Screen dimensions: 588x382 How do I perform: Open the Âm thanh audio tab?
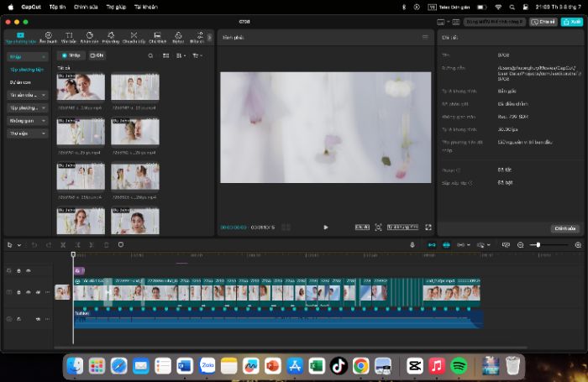click(49, 38)
